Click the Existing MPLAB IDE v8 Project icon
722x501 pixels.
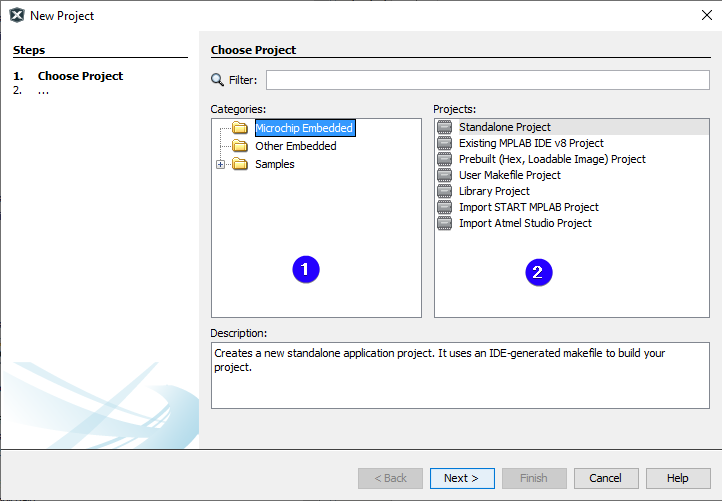click(444, 143)
